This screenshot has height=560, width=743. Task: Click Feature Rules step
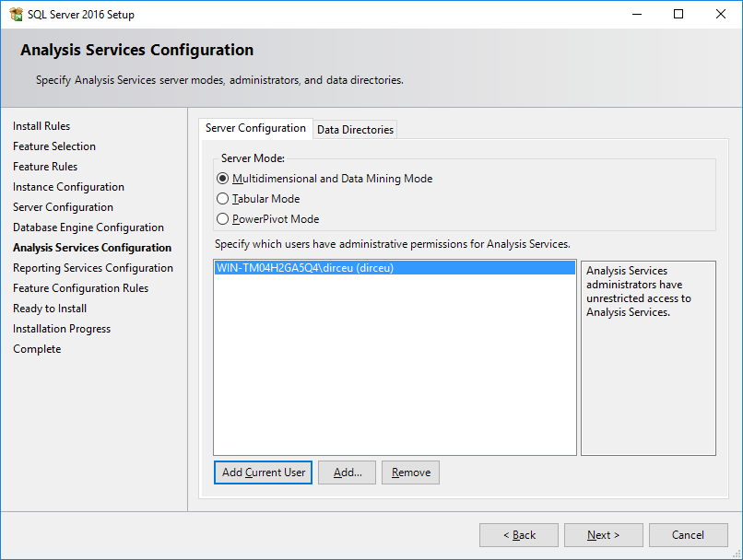[x=45, y=167]
